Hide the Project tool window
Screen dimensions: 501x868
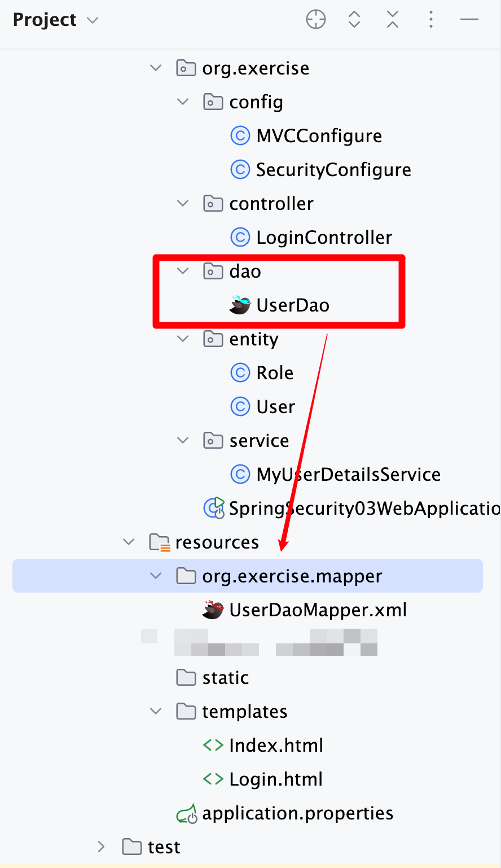point(469,19)
